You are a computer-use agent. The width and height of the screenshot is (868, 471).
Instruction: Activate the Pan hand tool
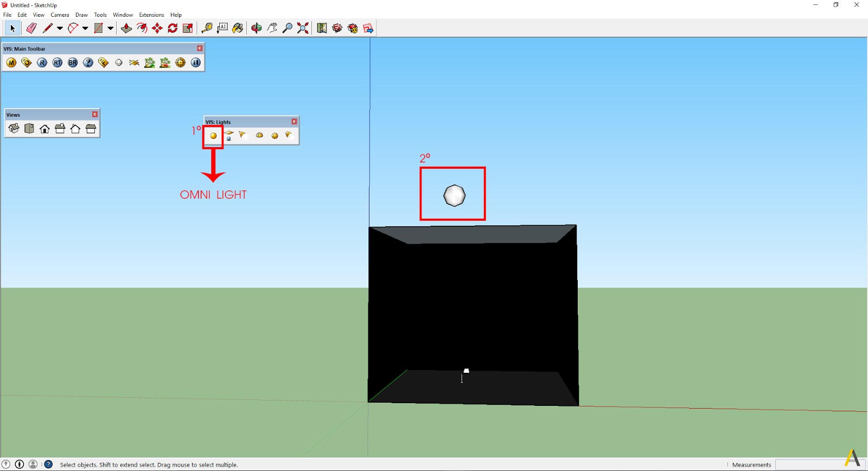[x=272, y=28]
